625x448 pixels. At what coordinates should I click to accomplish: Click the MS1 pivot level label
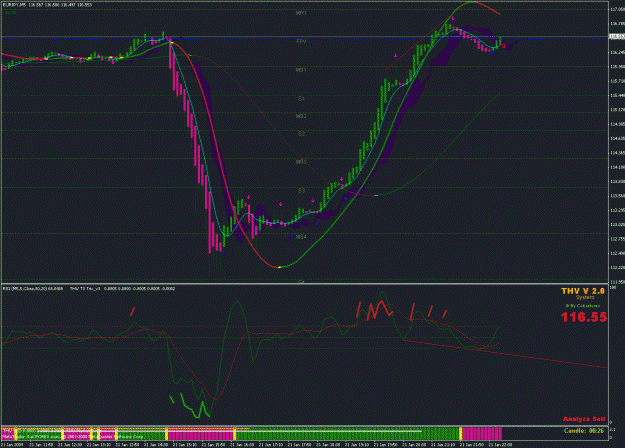pyautogui.click(x=301, y=70)
